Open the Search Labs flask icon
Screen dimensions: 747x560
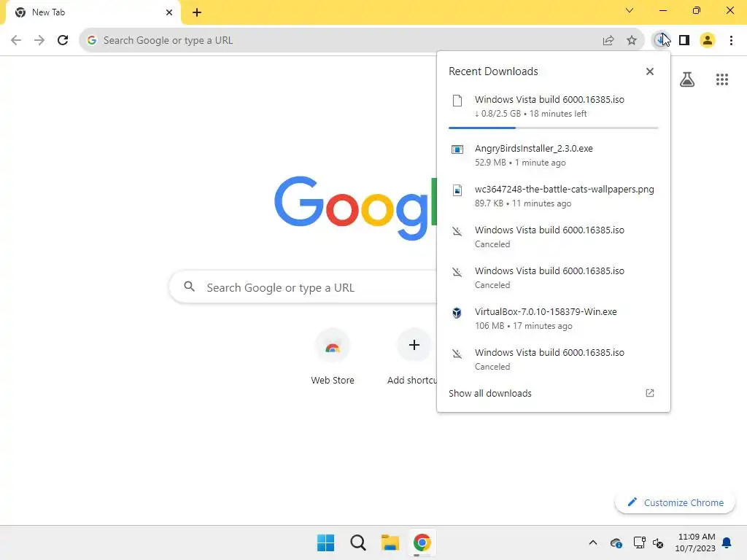click(x=687, y=79)
